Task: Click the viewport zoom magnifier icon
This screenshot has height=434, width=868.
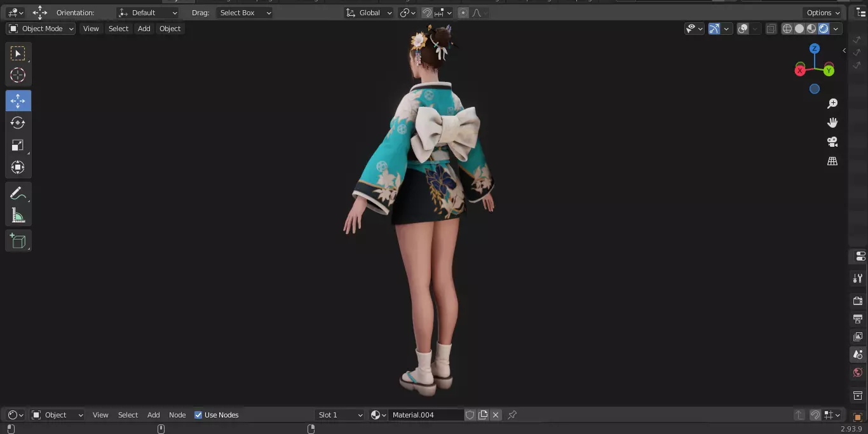Action: [832, 104]
